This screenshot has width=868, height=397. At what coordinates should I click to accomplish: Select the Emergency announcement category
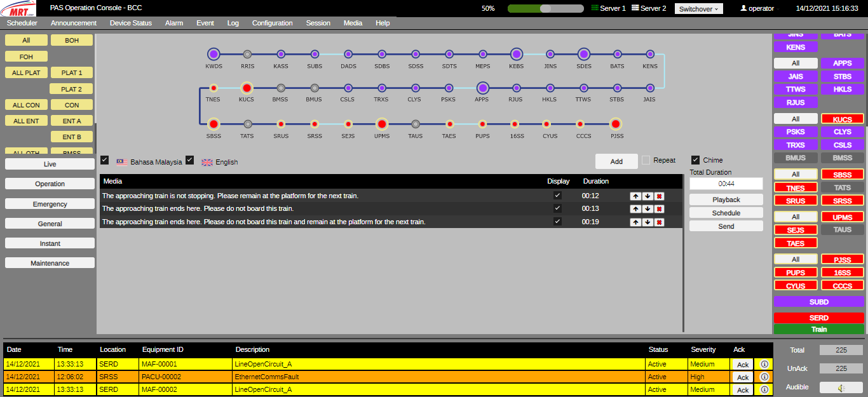(50, 205)
